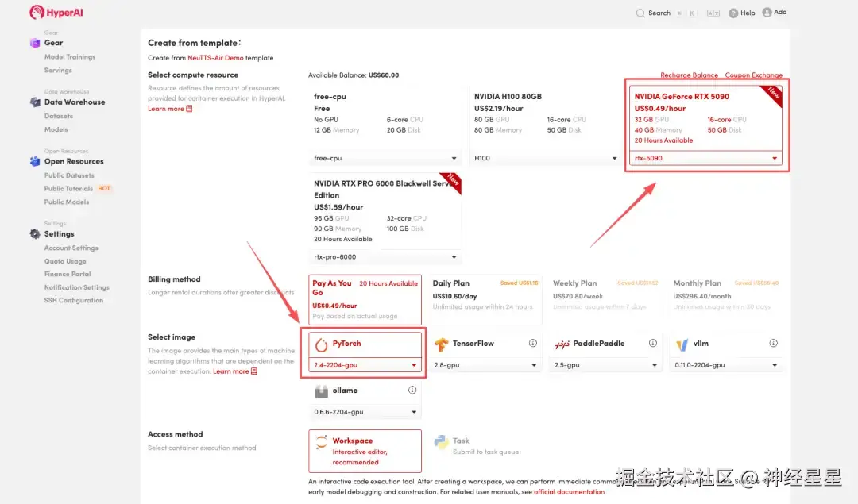
Task: Open the Gear section icon
Action: (x=35, y=43)
